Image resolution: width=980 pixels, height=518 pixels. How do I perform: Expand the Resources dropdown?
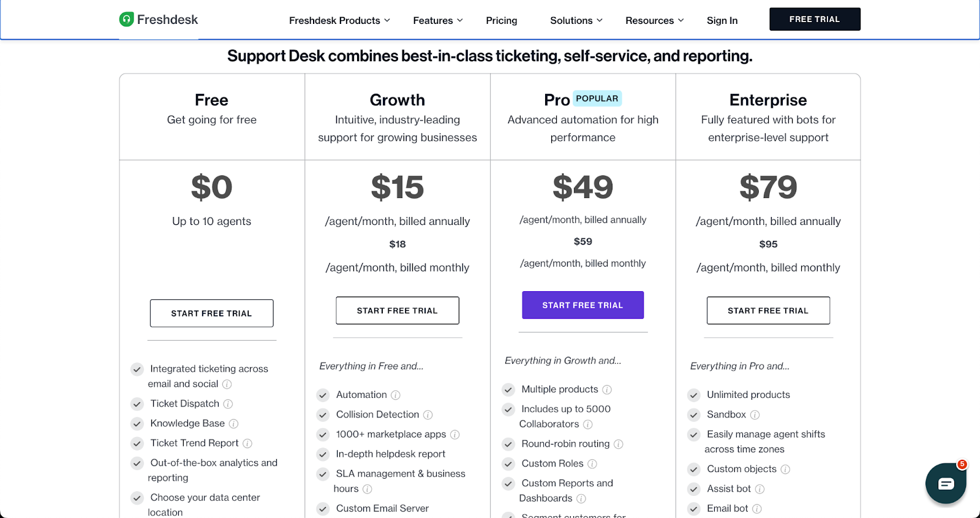point(654,20)
